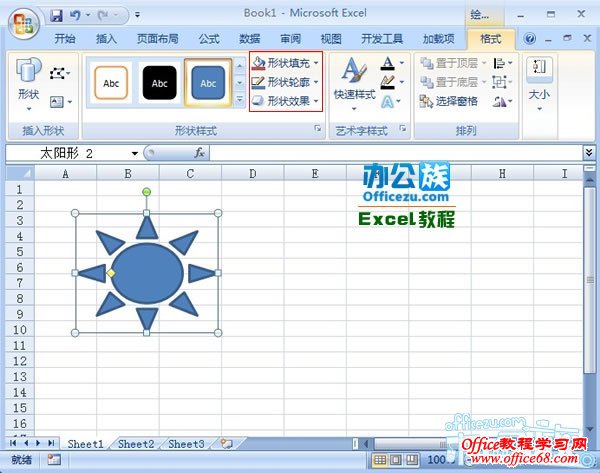Expand the Name Box dropdown arrow

pos(135,154)
